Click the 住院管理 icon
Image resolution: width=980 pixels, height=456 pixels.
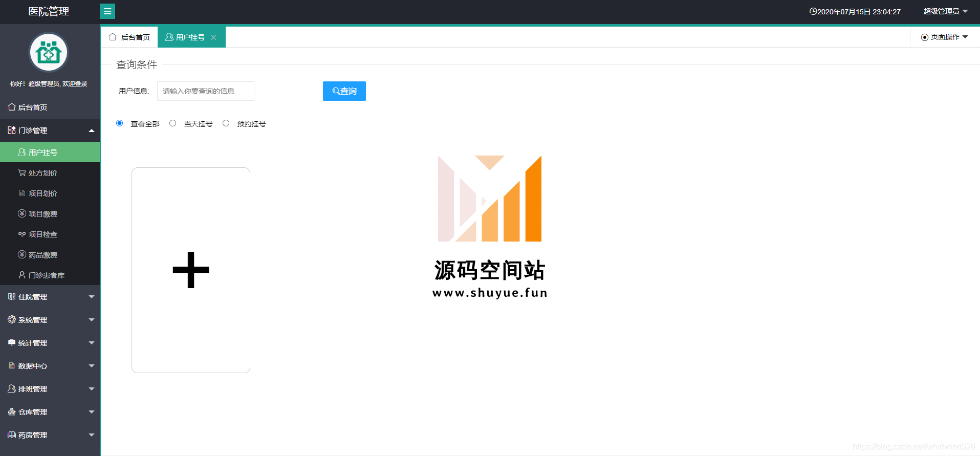12,296
